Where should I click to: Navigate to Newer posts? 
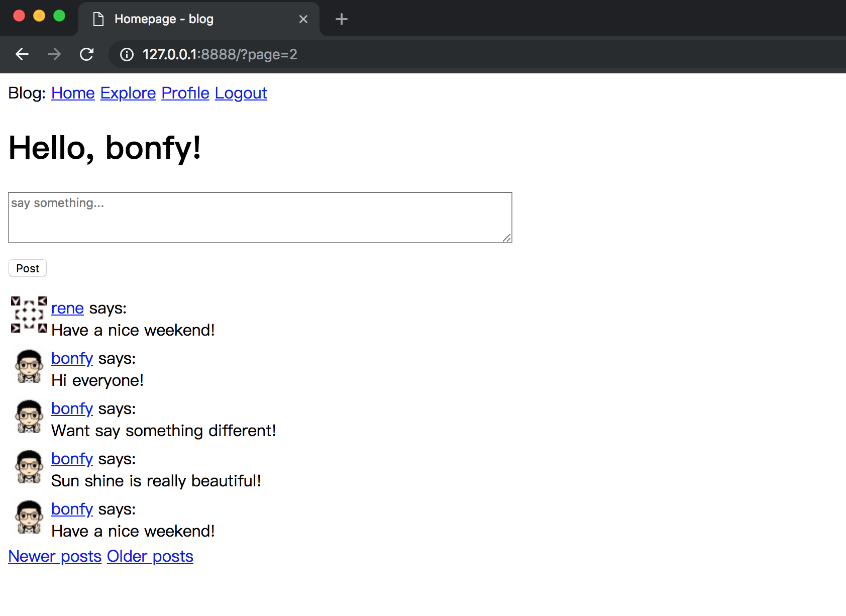click(x=55, y=556)
